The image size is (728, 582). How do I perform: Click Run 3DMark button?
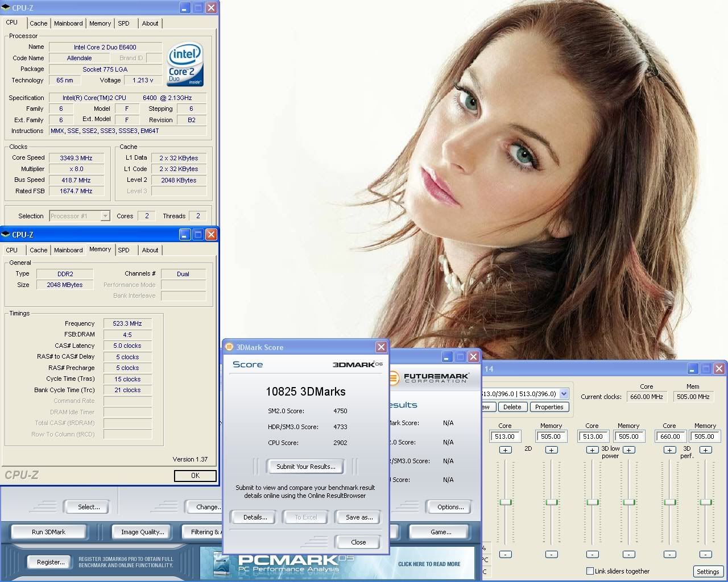coord(48,532)
